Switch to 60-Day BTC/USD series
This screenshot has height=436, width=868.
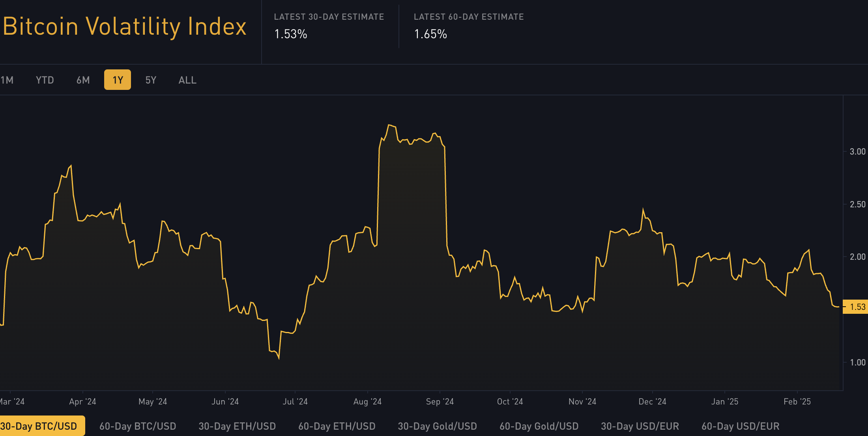click(138, 426)
